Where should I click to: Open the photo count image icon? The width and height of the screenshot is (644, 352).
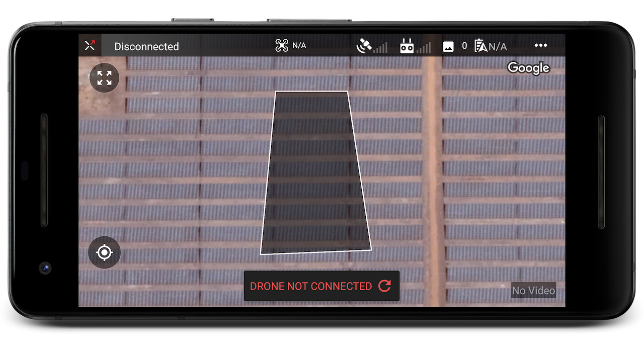448,46
